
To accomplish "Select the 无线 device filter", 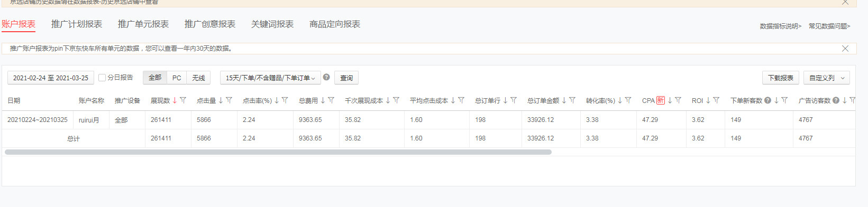I will 198,78.
